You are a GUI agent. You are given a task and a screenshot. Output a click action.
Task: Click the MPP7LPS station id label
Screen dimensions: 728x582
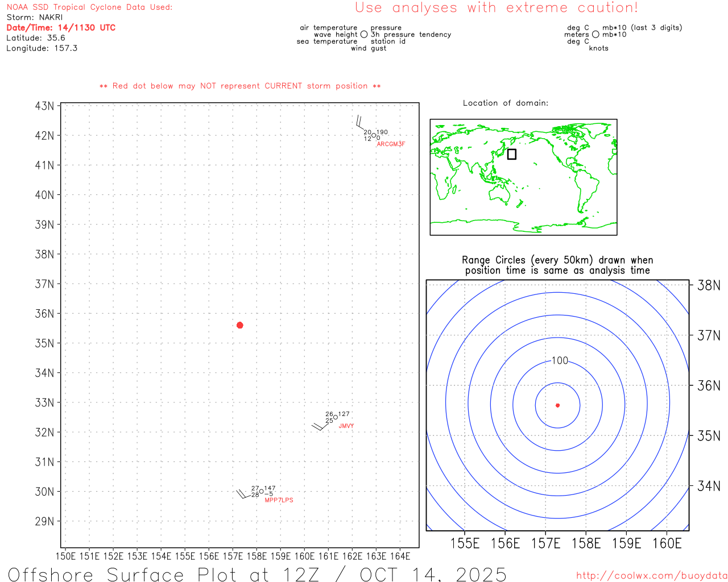click(279, 500)
